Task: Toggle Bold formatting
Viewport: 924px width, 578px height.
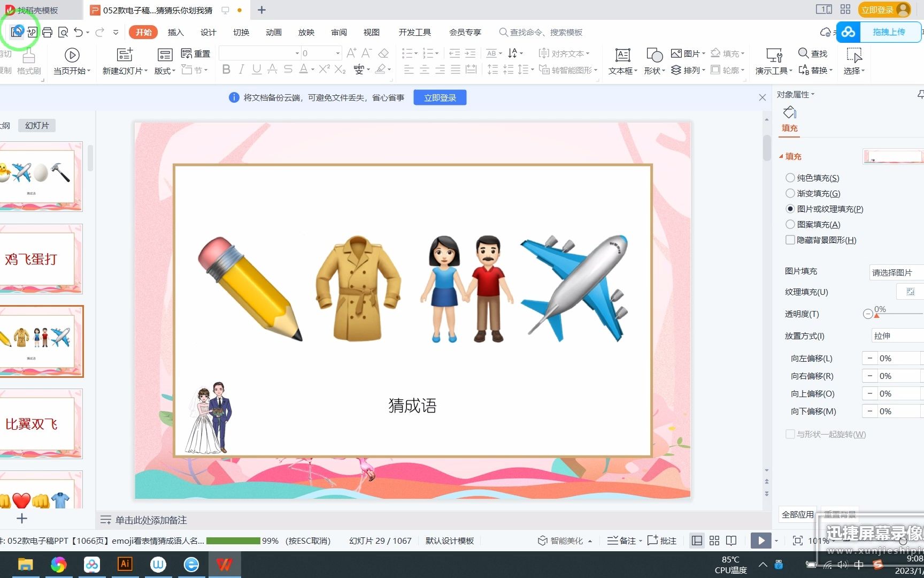Action: (226, 69)
